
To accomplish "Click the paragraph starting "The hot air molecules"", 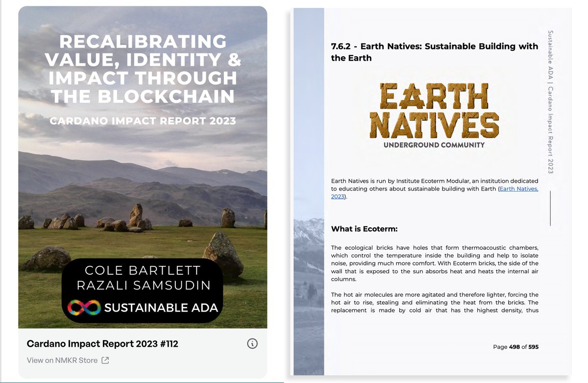I will click(x=435, y=303).
